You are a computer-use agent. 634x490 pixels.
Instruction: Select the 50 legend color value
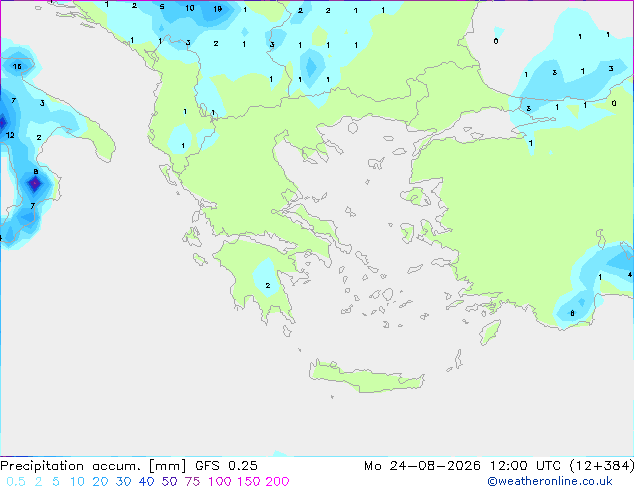coord(169,482)
